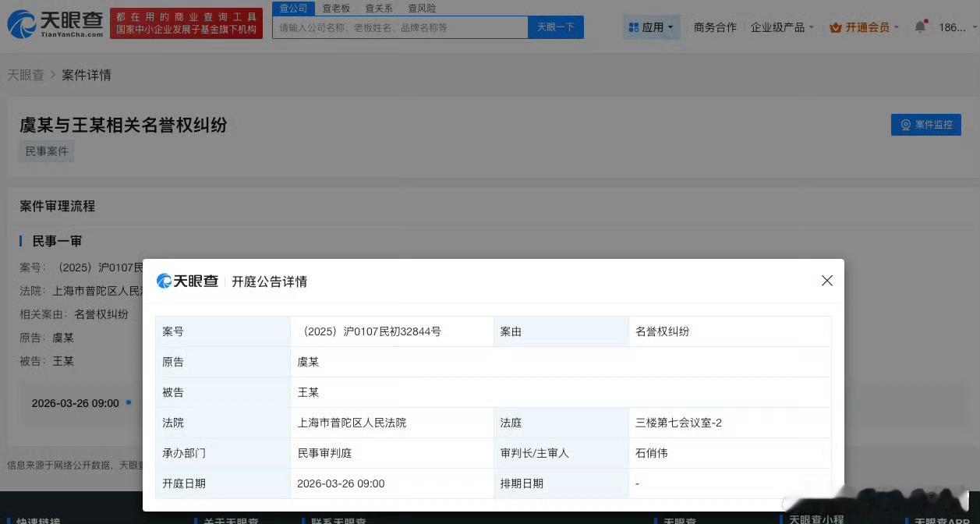
Task: Expand the 企业级产品 dropdown
Action: coord(781,27)
